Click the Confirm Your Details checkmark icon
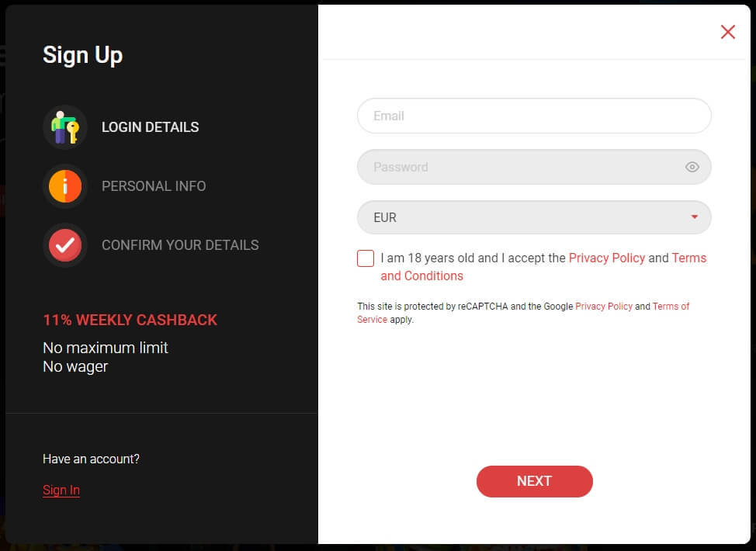Screen dimensions: 756x551 pyautogui.click(x=65, y=245)
